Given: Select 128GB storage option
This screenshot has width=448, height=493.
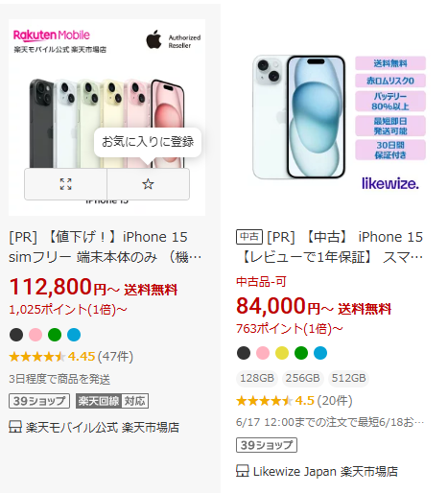Looking at the screenshot, I should 257,378.
